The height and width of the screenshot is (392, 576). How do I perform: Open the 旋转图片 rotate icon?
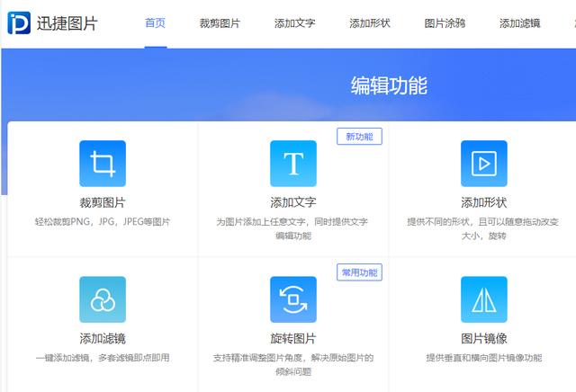tap(293, 299)
